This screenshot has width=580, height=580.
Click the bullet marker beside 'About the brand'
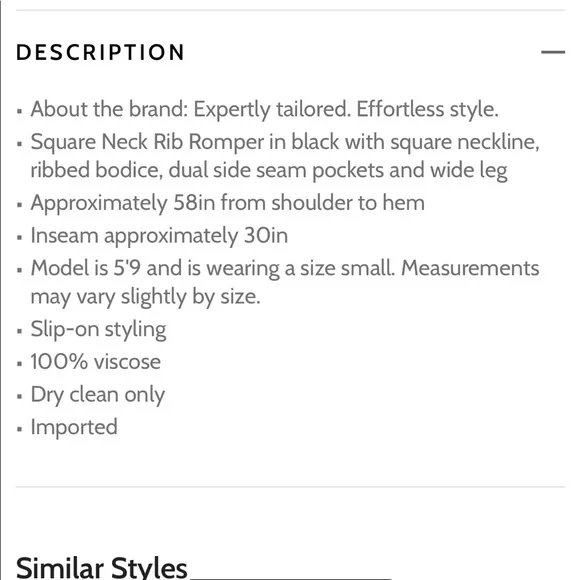[20, 111]
